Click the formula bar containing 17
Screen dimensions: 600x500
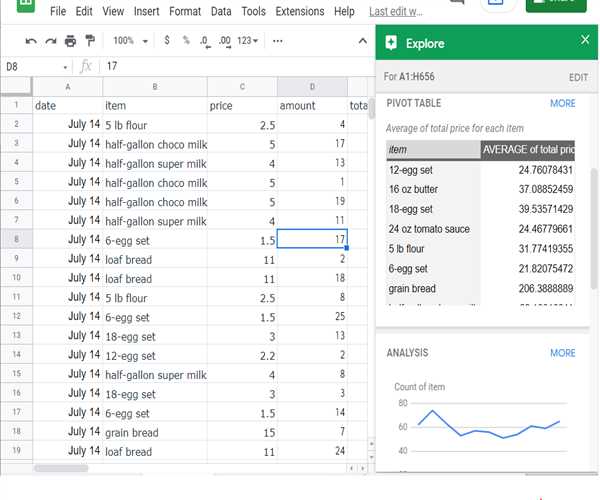(x=230, y=66)
